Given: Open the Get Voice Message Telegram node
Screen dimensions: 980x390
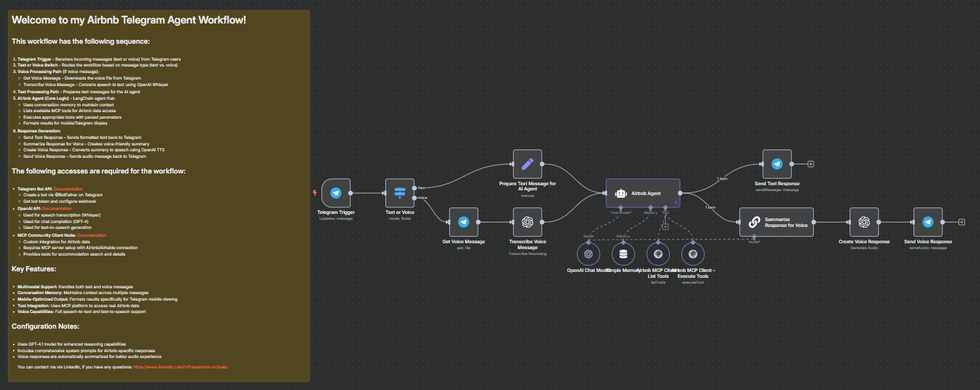Looking at the screenshot, I should [464, 222].
